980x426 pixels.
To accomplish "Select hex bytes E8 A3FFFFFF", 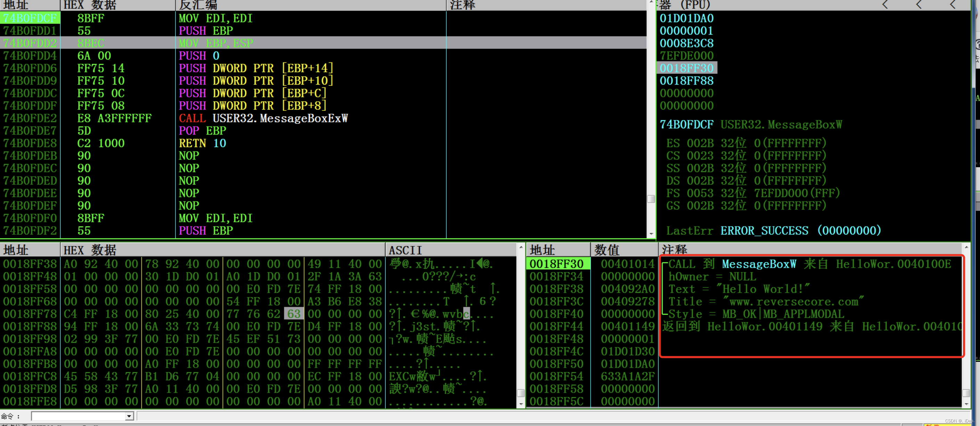I will (x=114, y=119).
